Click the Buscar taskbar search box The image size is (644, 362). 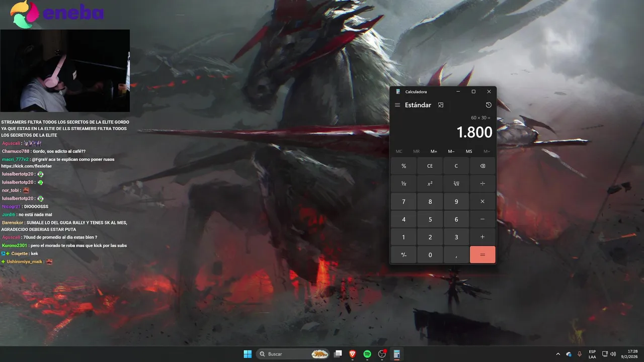[293, 354]
